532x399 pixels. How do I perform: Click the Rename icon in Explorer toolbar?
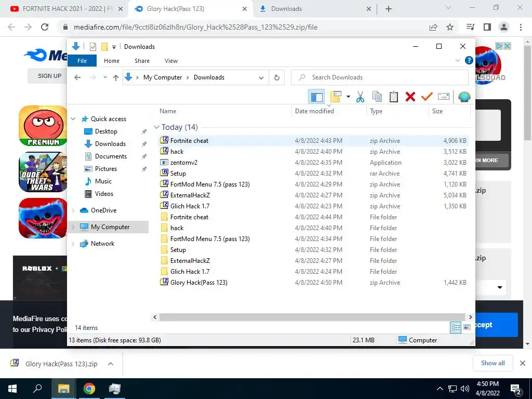point(444,97)
